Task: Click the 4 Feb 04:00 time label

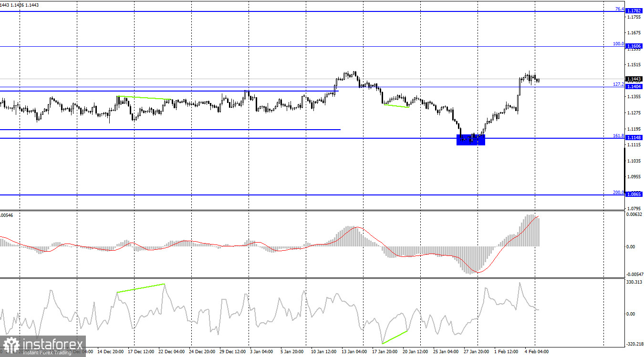Action: pos(537,352)
